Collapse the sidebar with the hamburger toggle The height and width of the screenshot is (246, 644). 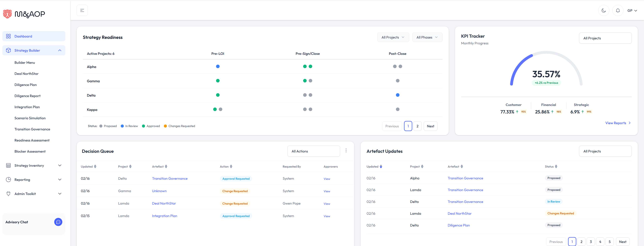tap(82, 10)
